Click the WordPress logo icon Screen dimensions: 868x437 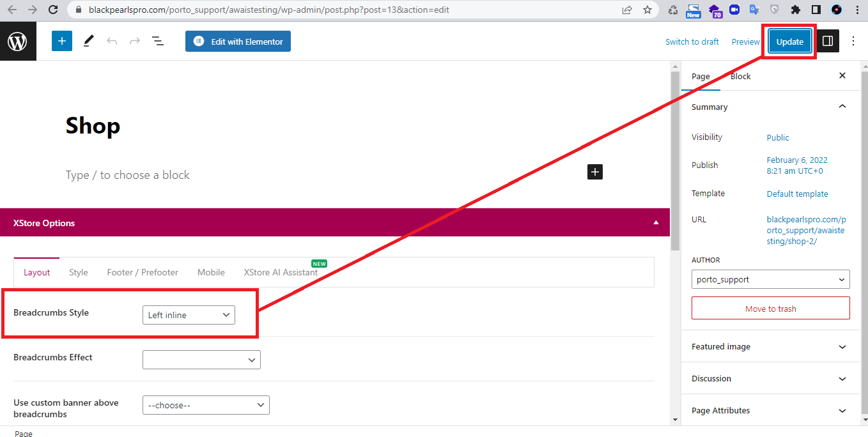pos(18,42)
